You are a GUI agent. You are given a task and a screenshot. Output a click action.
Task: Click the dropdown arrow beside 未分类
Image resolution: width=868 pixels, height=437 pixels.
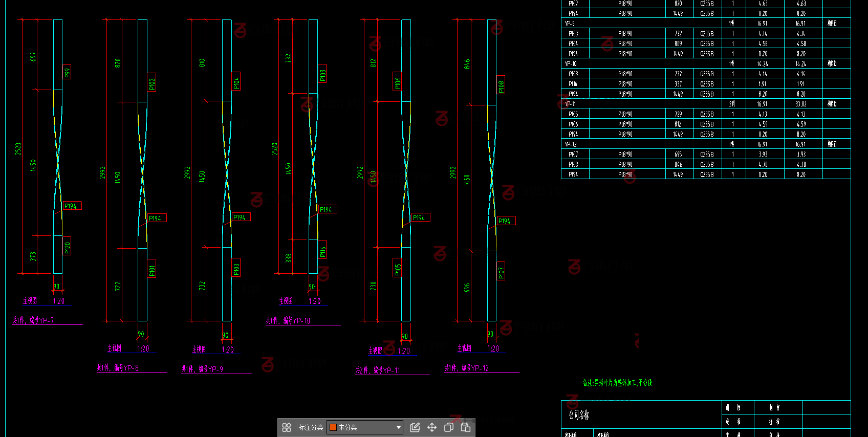[x=399, y=427]
